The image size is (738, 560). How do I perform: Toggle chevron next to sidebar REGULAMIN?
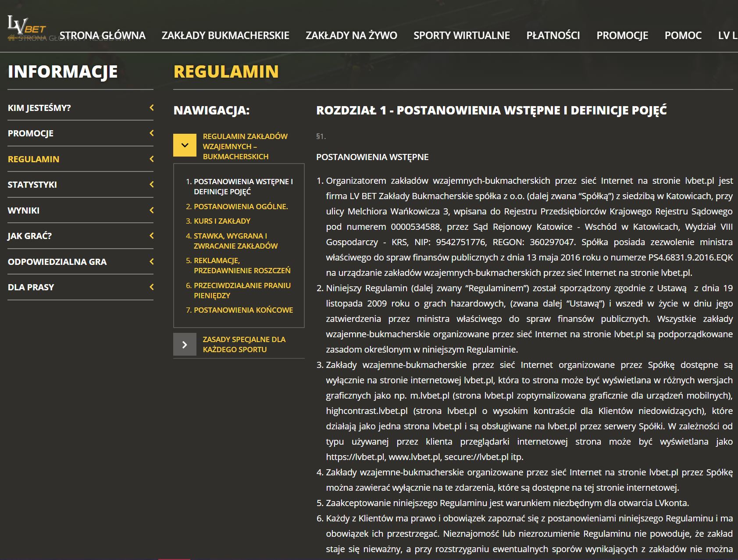coord(152,159)
